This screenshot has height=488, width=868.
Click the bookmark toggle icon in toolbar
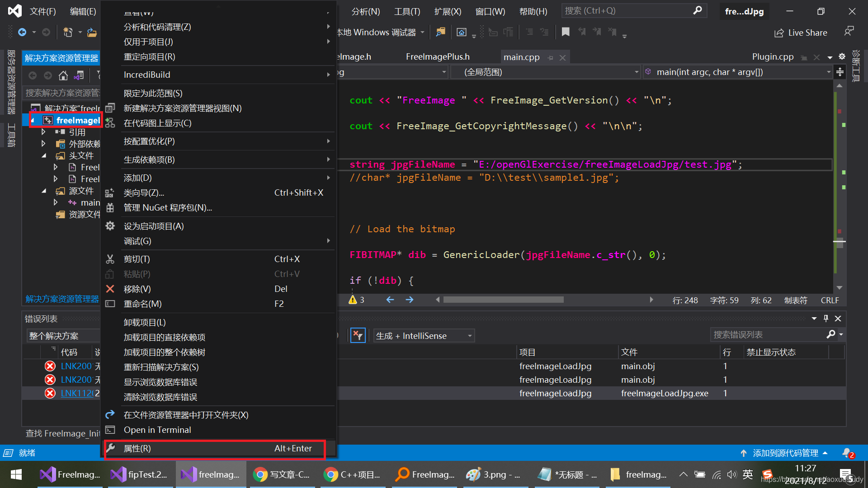click(x=565, y=32)
